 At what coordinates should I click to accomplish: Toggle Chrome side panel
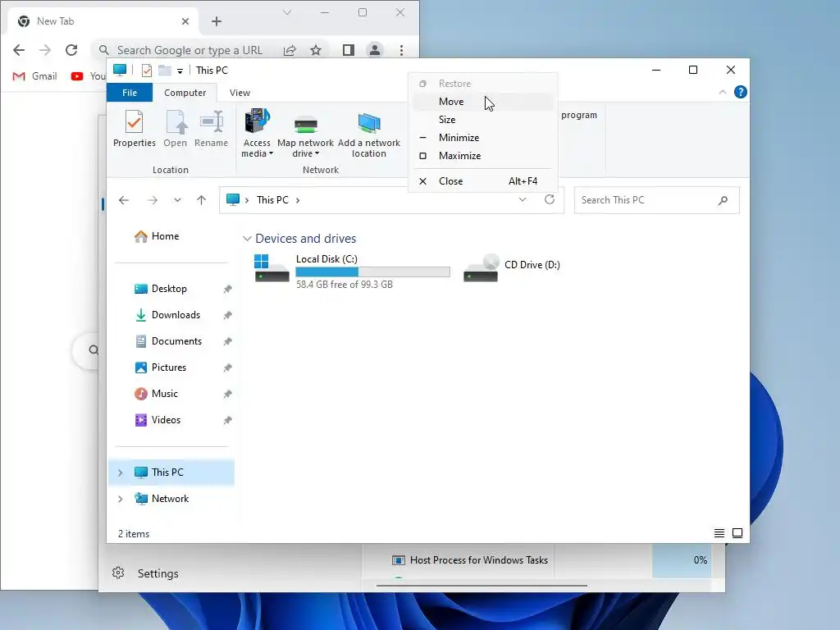point(348,50)
